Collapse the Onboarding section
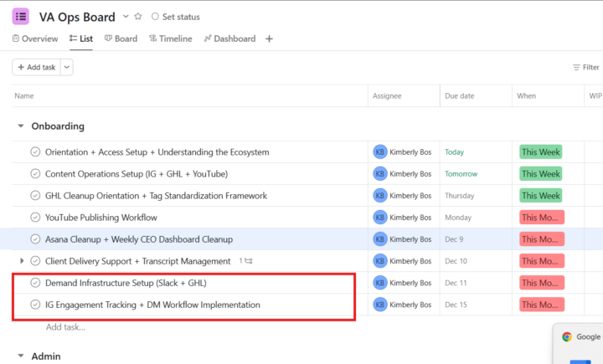Screen dimensions: 603x364 tap(20, 126)
